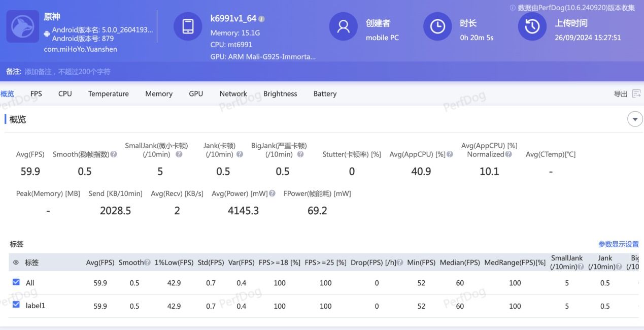Click the 原神 app title
This screenshot has width=644, height=330.
click(52, 17)
